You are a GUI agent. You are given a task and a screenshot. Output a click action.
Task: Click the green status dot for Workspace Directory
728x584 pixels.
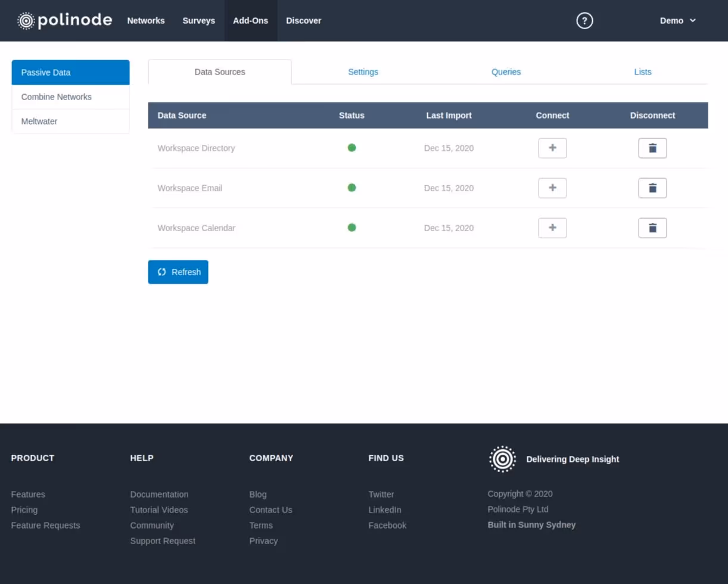(351, 148)
